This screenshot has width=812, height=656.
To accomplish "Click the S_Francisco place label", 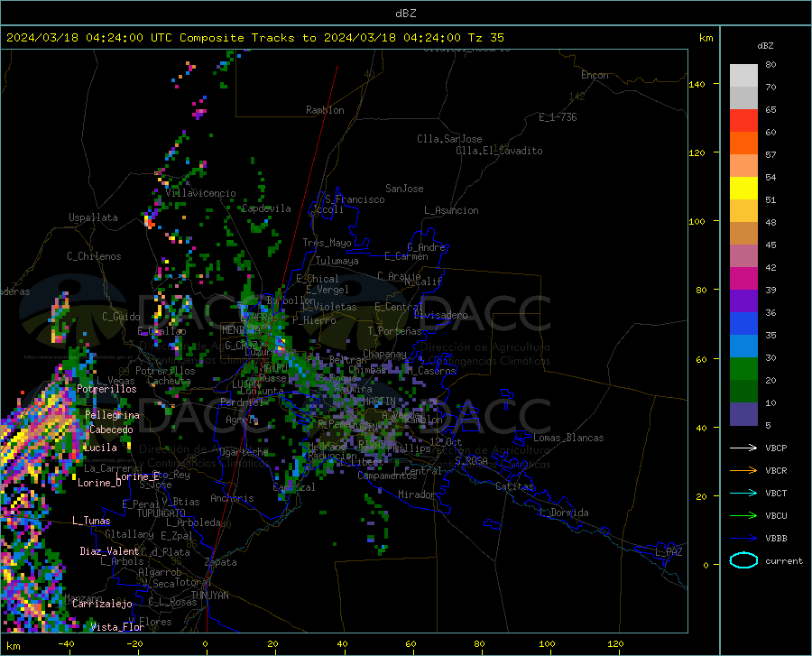I will (x=355, y=199).
